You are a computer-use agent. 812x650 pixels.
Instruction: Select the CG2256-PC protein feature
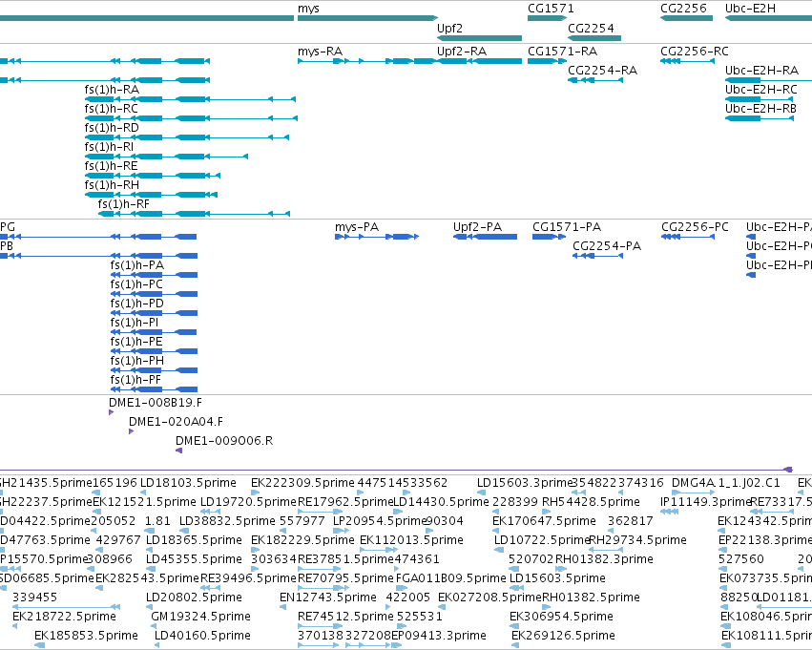pyautogui.click(x=688, y=237)
